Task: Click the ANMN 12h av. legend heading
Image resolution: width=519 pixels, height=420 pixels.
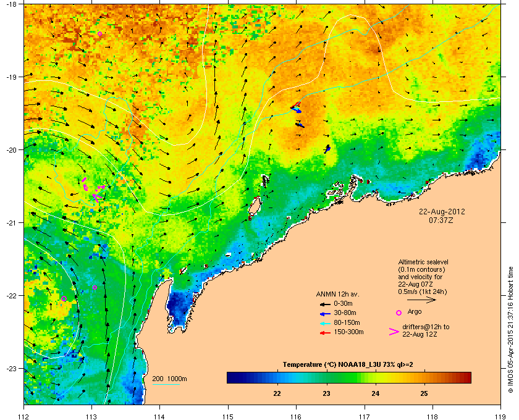Action: point(337,294)
